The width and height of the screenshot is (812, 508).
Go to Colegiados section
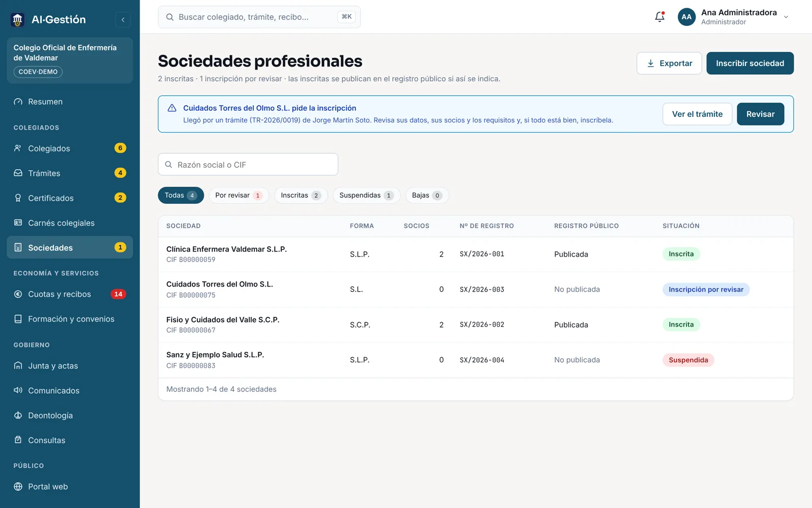70,148
